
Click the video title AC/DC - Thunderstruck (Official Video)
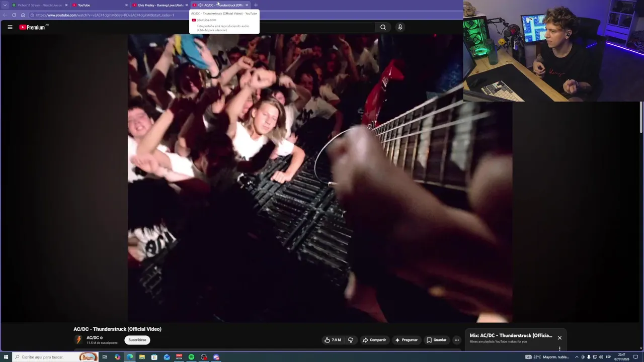coord(117,329)
